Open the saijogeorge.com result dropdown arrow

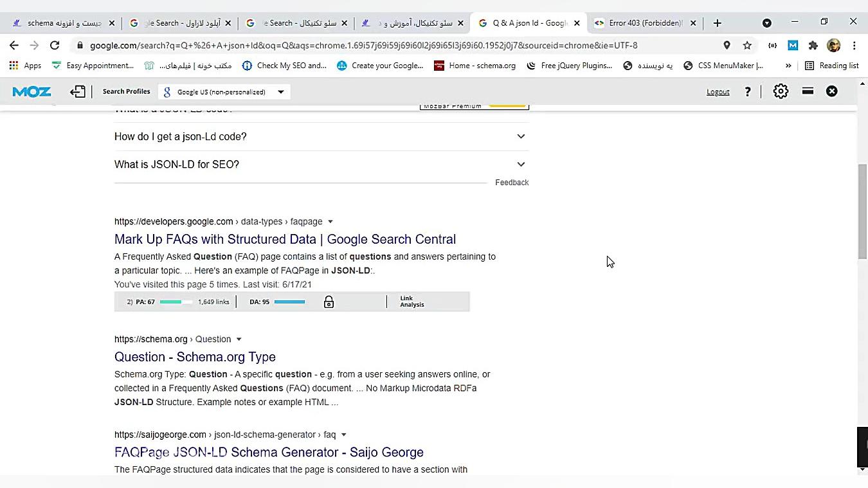(343, 435)
